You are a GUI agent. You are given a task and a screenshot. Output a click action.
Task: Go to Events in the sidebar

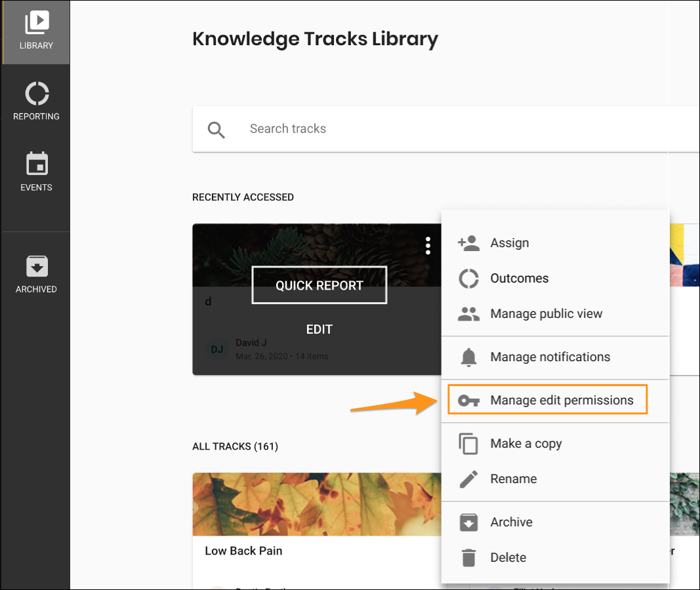point(36,172)
